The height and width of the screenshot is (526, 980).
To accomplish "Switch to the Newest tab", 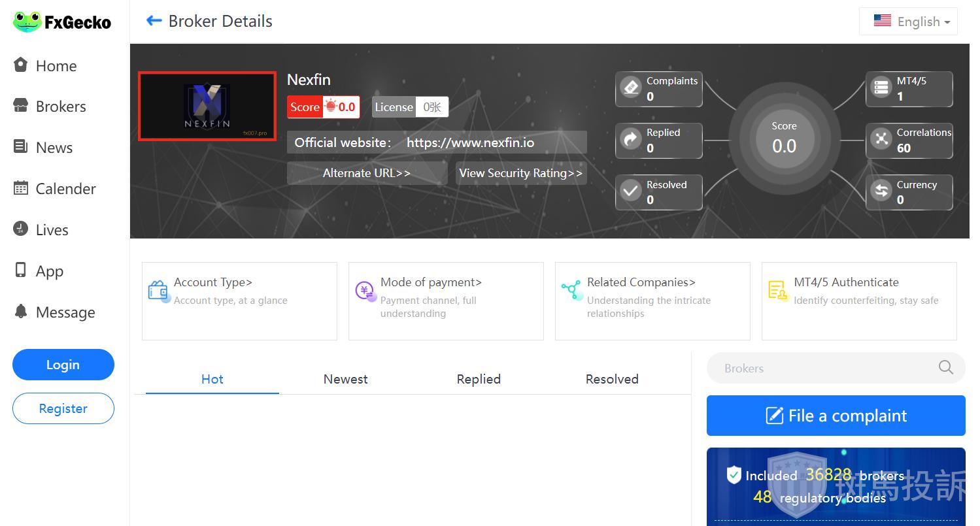I will (x=345, y=379).
